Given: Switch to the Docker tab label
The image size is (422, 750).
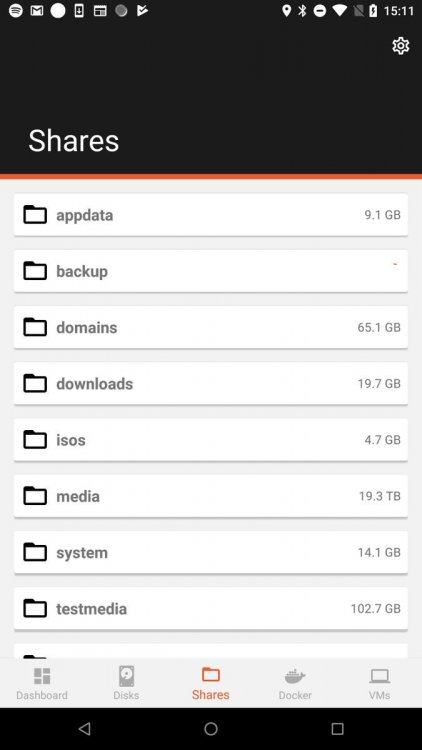Looking at the screenshot, I should pyautogui.click(x=295, y=695).
